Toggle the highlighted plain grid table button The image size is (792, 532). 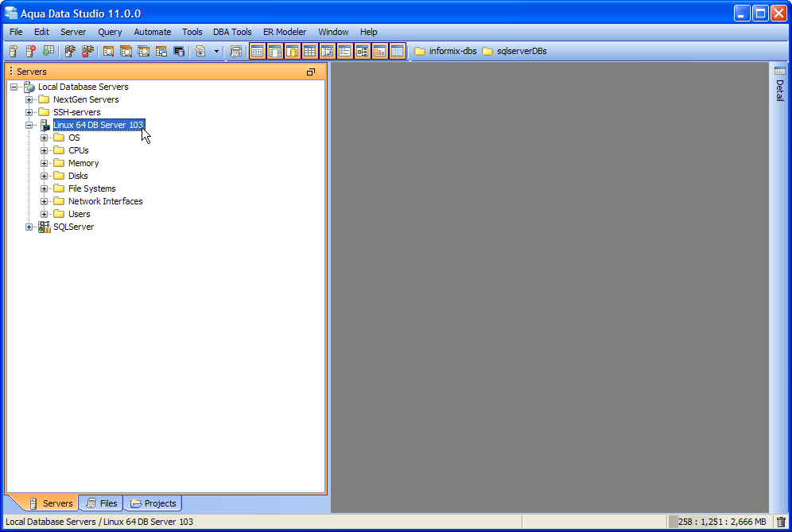point(309,51)
